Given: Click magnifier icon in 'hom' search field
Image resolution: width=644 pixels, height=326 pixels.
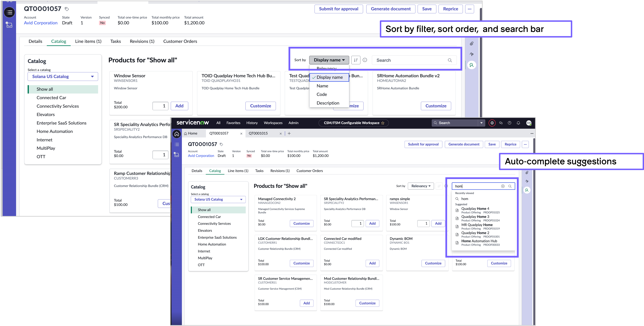Looking at the screenshot, I should point(510,186).
